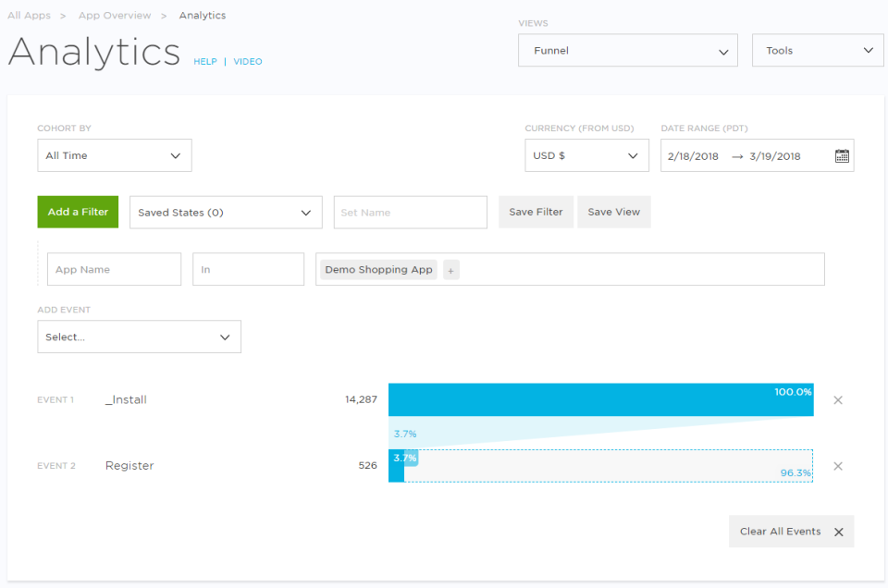Remove the _Install event with X icon
Image resolution: width=888 pixels, height=588 pixels.
(838, 400)
